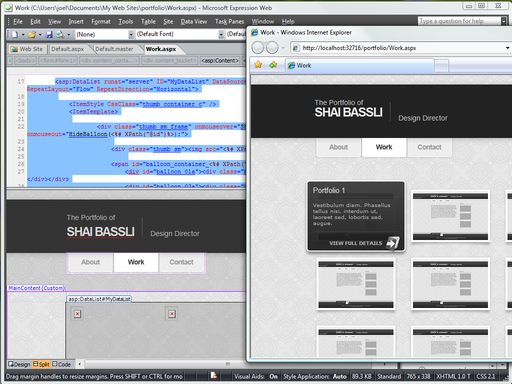Open the Tools menu

(126, 22)
